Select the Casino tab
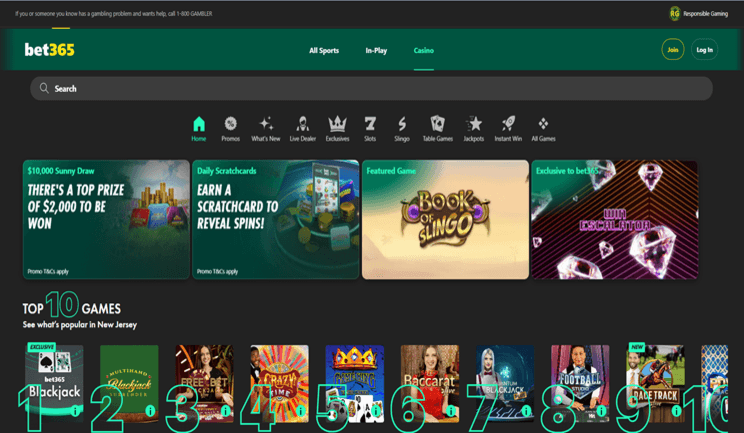Image resolution: width=744 pixels, height=433 pixels. tap(424, 50)
